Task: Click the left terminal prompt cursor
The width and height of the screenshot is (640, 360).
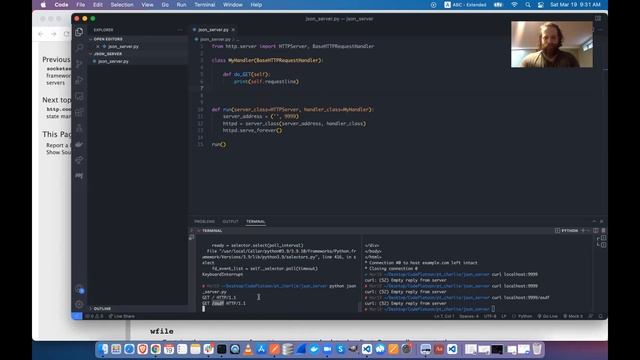Action: click(204, 309)
